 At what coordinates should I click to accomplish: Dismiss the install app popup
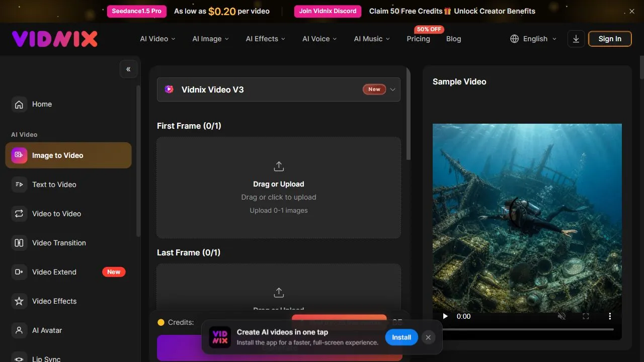(x=428, y=337)
